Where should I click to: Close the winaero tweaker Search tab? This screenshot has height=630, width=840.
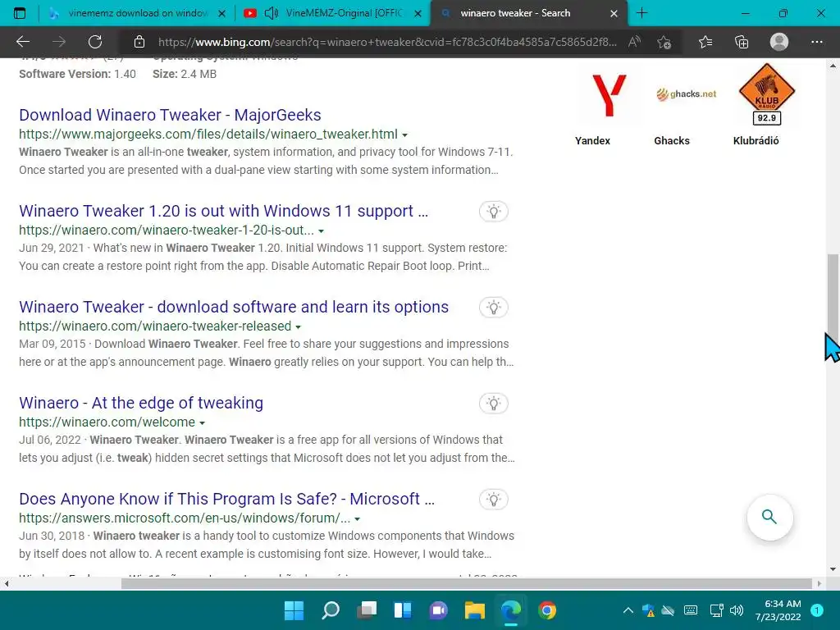pos(614,13)
